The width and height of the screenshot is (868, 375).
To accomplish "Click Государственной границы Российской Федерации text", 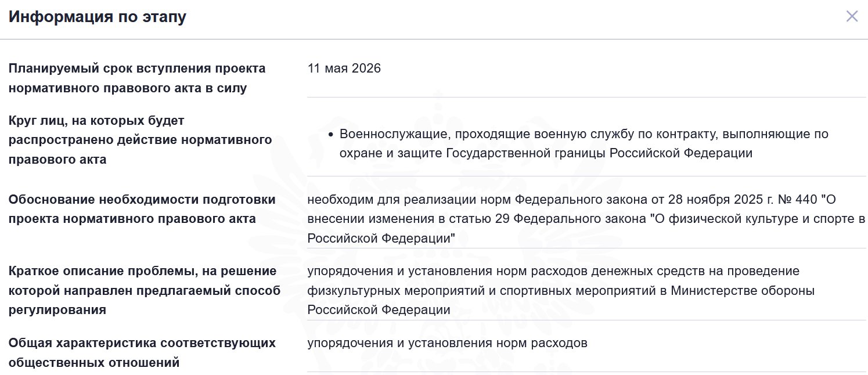I will tap(599, 153).
